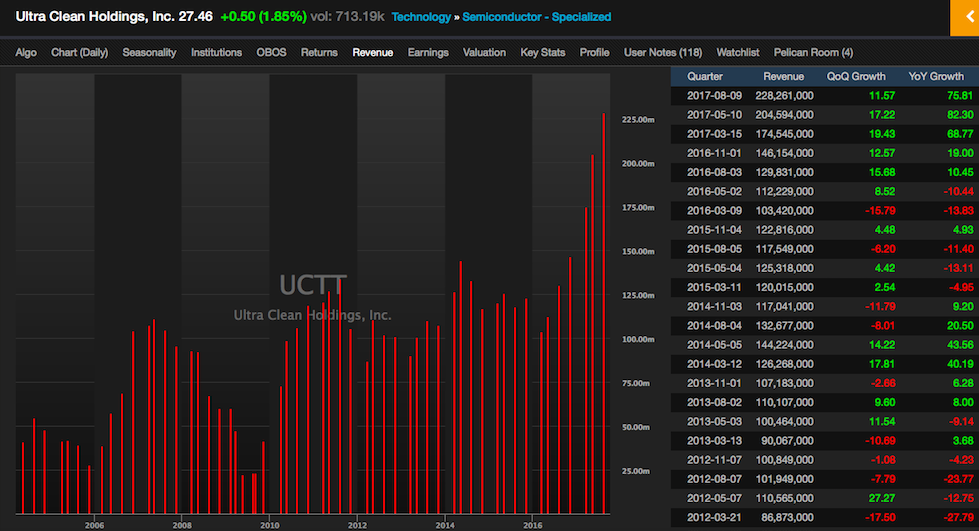The image size is (979, 531).
Task: Sort by the Quarter column header
Action: click(x=705, y=76)
